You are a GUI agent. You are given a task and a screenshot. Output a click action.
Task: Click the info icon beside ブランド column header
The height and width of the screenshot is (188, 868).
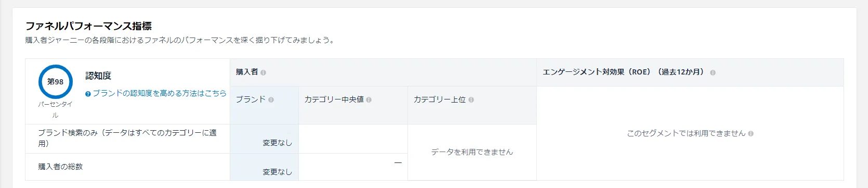point(271,100)
